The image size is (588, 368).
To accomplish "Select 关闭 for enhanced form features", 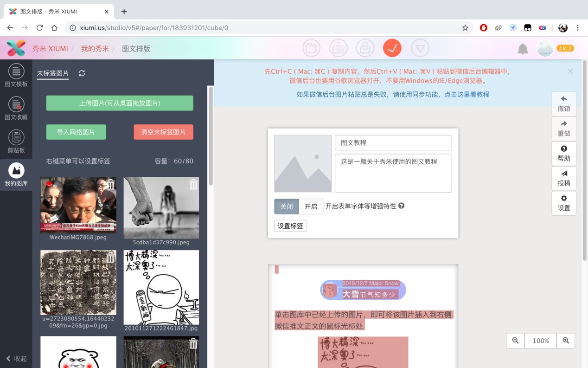I will pyautogui.click(x=287, y=207).
